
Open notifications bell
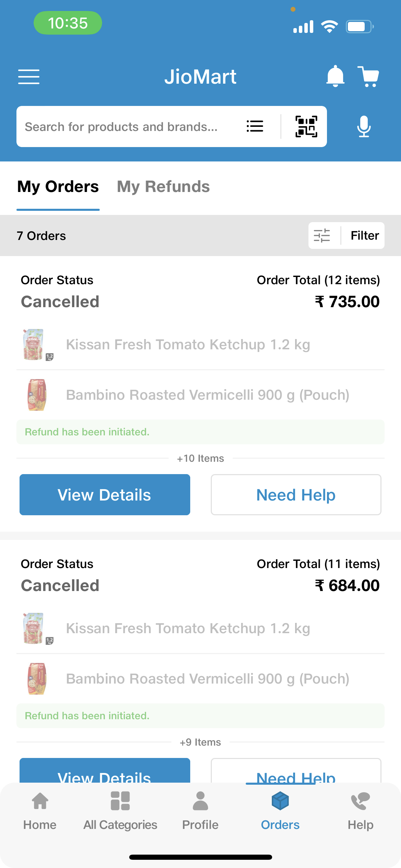335,76
